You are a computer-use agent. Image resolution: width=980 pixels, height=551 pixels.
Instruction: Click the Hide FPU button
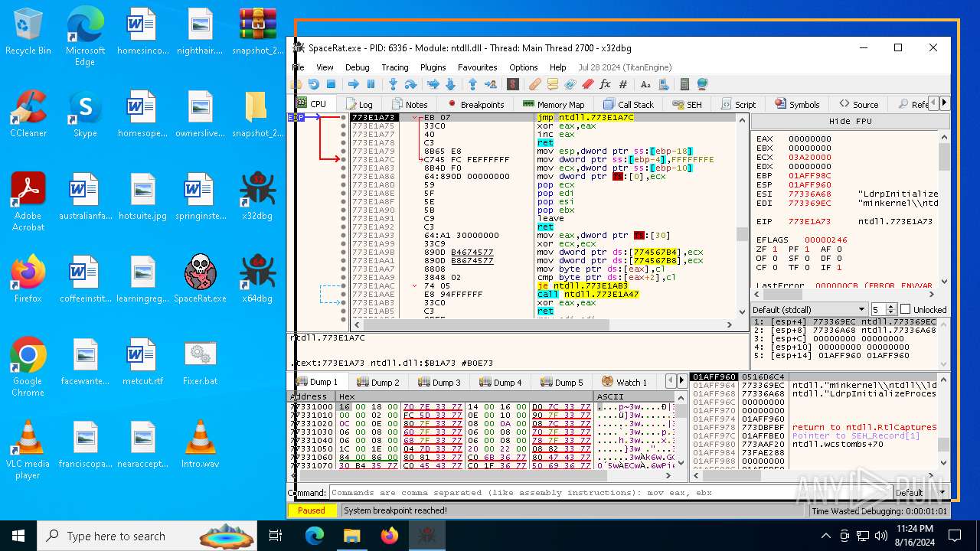click(850, 121)
